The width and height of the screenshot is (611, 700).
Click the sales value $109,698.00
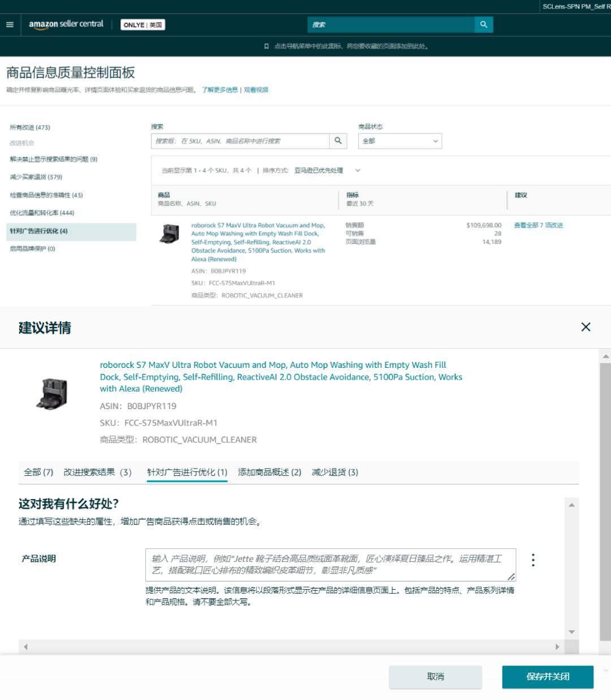coord(484,225)
